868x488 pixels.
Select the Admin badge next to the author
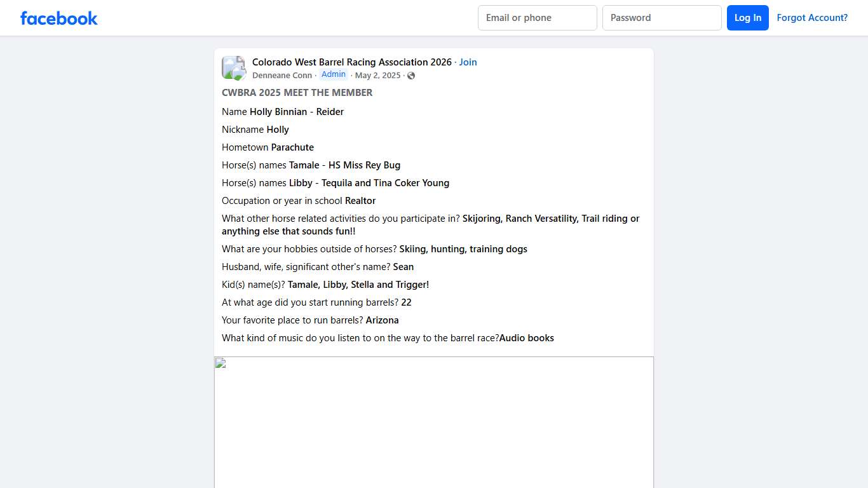pyautogui.click(x=334, y=74)
